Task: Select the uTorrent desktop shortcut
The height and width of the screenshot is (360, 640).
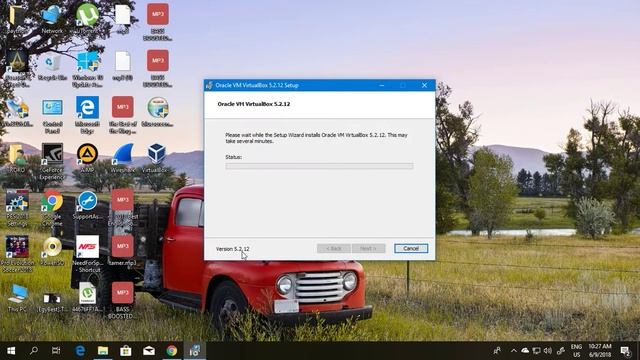Action: tap(87, 18)
